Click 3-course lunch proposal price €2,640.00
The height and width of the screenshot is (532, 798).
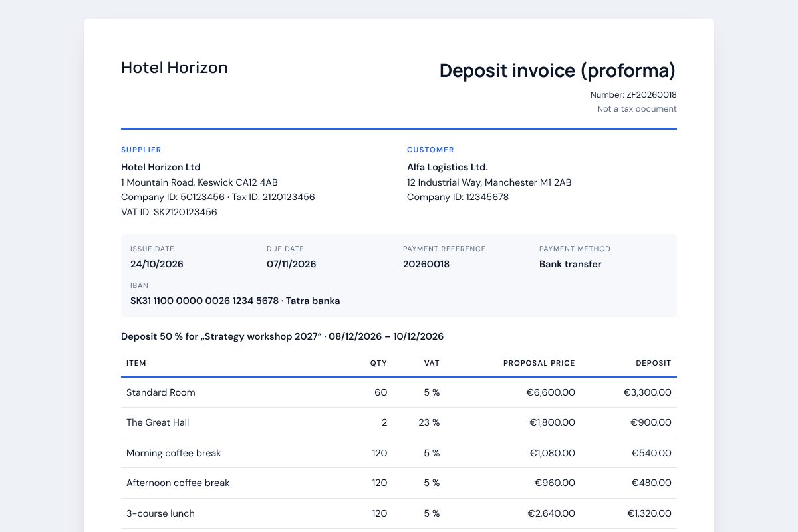(x=551, y=513)
